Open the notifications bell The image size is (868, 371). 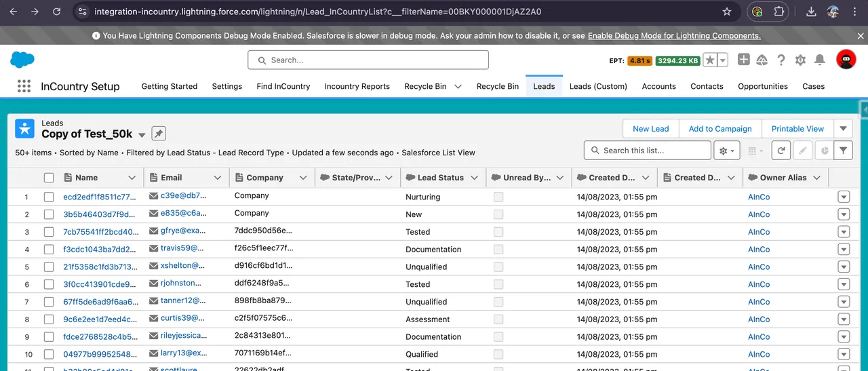pos(820,60)
